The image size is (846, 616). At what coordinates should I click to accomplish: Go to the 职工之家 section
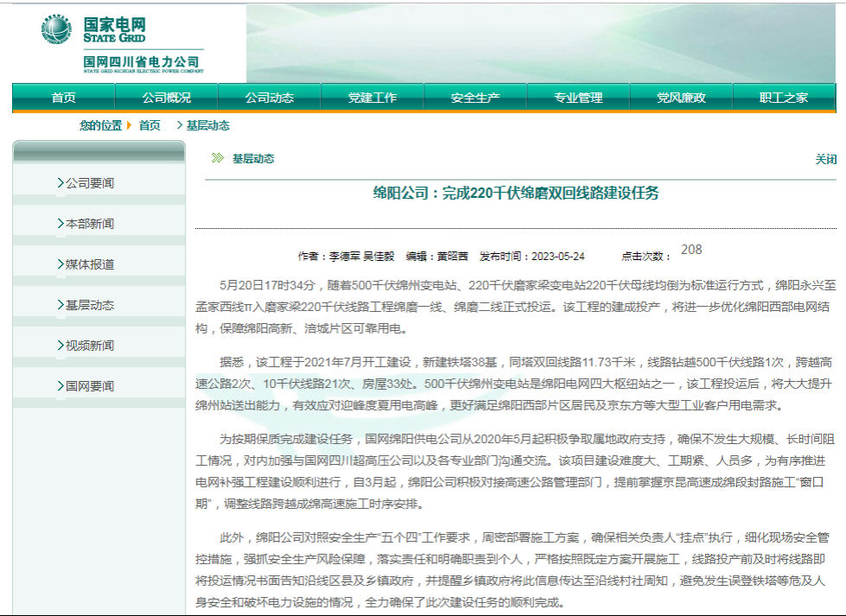coord(784,98)
